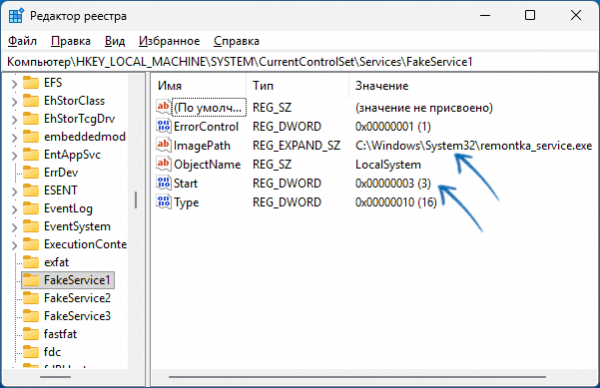Select the fastfat key label
This screenshot has width=600, height=388.
60,334
